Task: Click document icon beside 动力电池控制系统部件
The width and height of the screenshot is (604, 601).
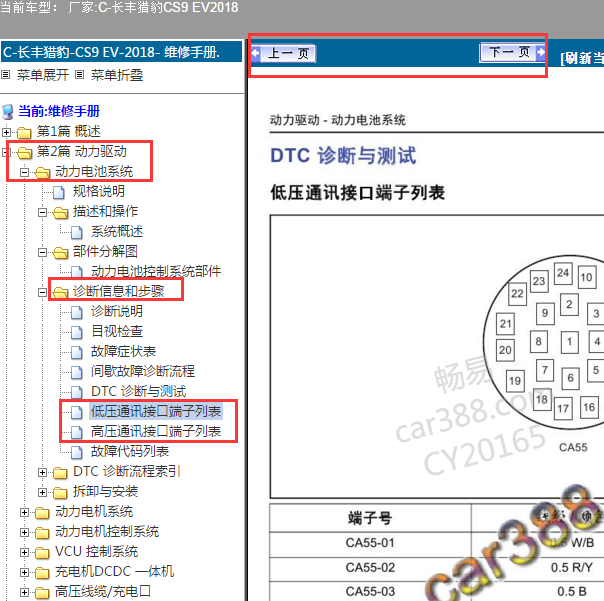Action: (77, 272)
